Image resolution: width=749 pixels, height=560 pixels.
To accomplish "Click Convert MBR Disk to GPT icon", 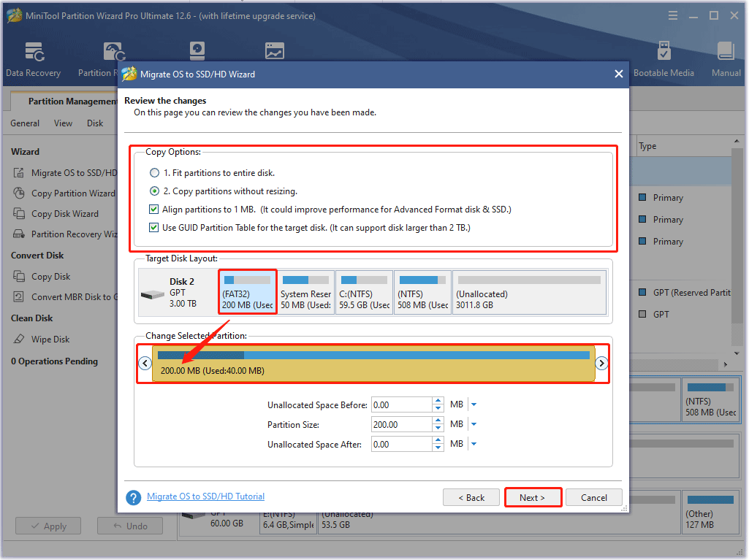I will tap(19, 296).
